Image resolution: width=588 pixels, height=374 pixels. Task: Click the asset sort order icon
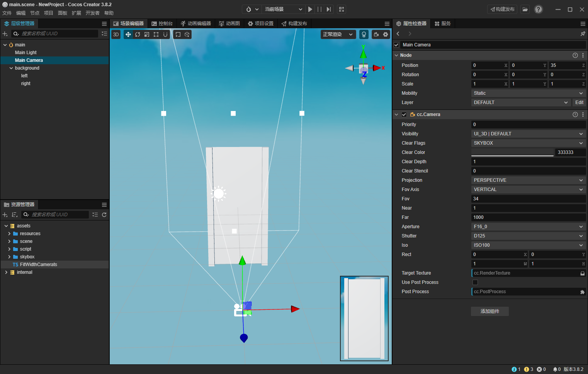[15, 215]
